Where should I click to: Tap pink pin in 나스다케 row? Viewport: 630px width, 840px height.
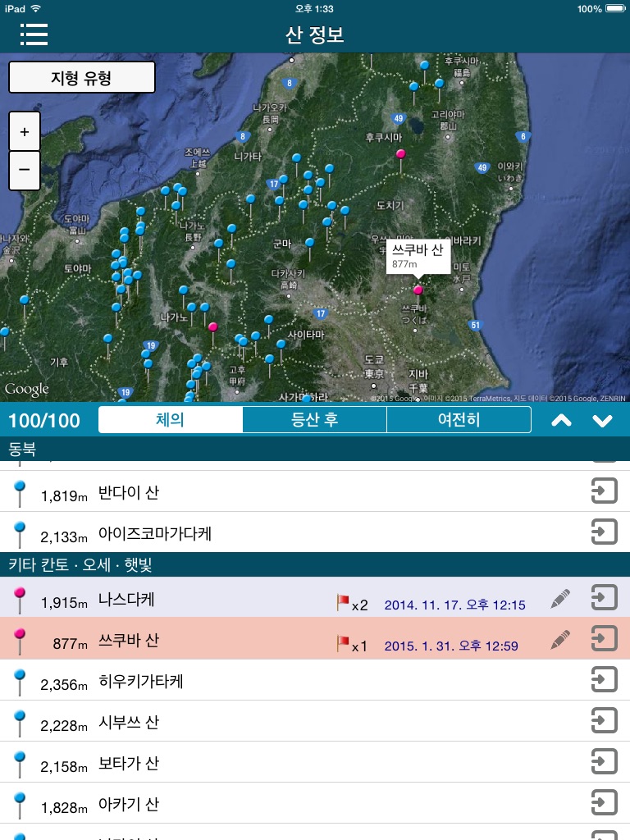[x=20, y=600]
